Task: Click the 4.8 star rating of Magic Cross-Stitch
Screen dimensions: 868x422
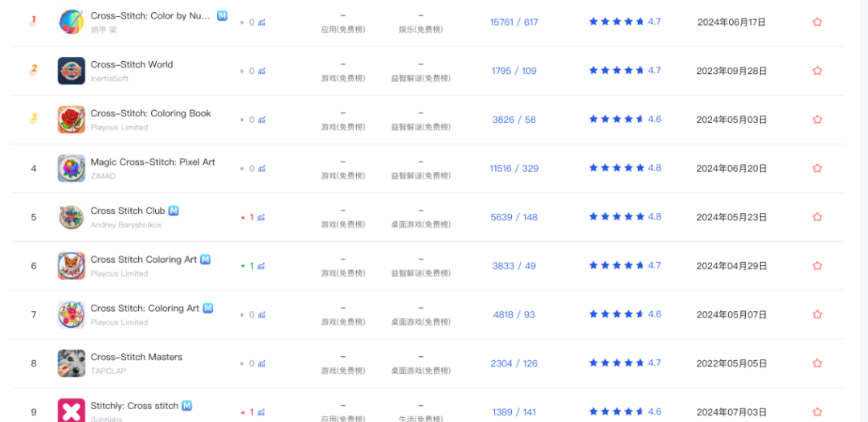Action: pyautogui.click(x=625, y=168)
